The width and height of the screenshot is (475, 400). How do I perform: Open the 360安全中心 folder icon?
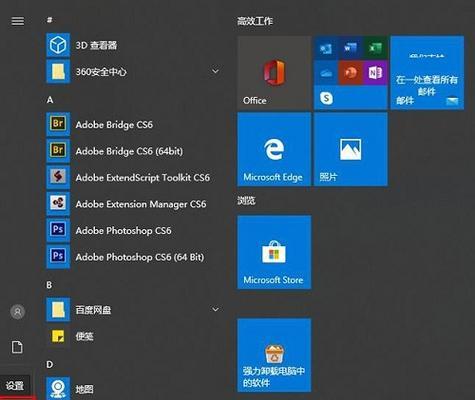click(x=58, y=71)
